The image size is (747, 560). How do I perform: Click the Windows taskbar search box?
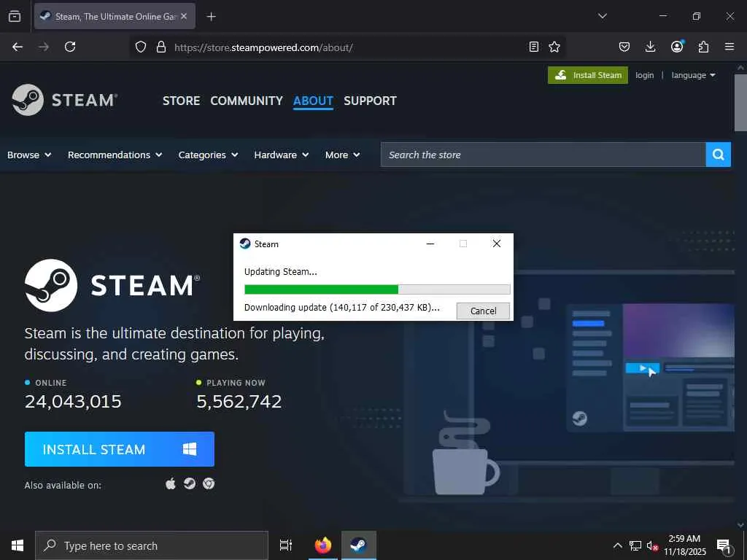coord(152,545)
